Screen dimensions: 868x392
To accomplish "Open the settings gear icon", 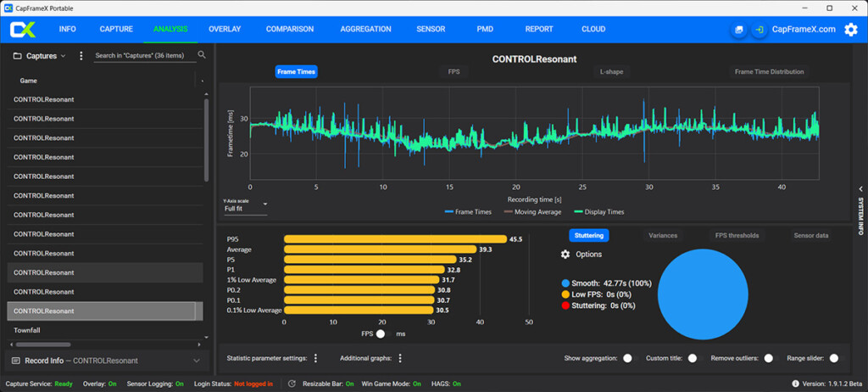I will click(x=851, y=30).
